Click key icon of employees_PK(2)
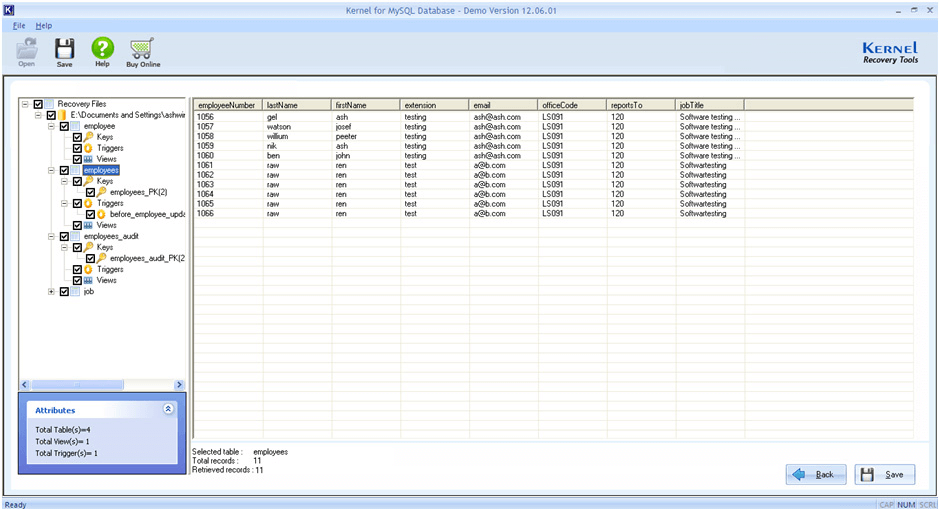Image resolution: width=939 pixels, height=509 pixels. pyautogui.click(x=101, y=192)
